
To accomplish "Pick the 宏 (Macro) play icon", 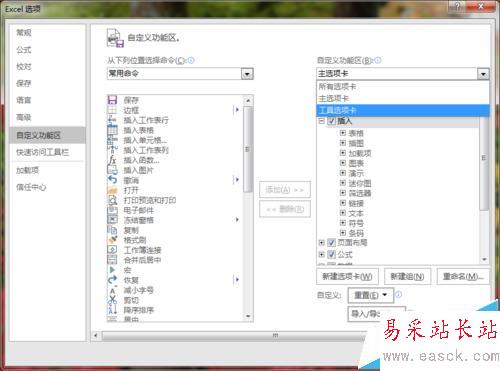I will coord(112,270).
